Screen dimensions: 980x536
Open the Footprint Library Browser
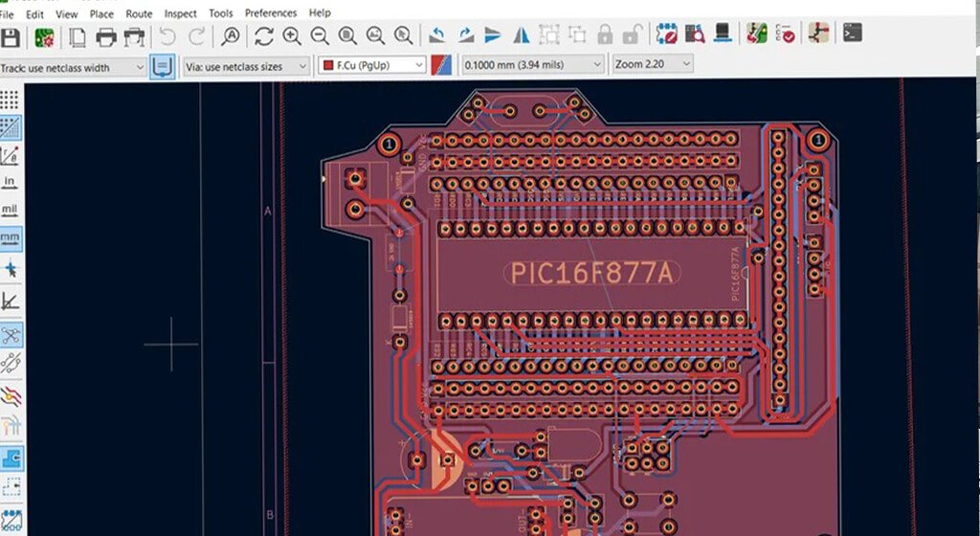click(695, 33)
